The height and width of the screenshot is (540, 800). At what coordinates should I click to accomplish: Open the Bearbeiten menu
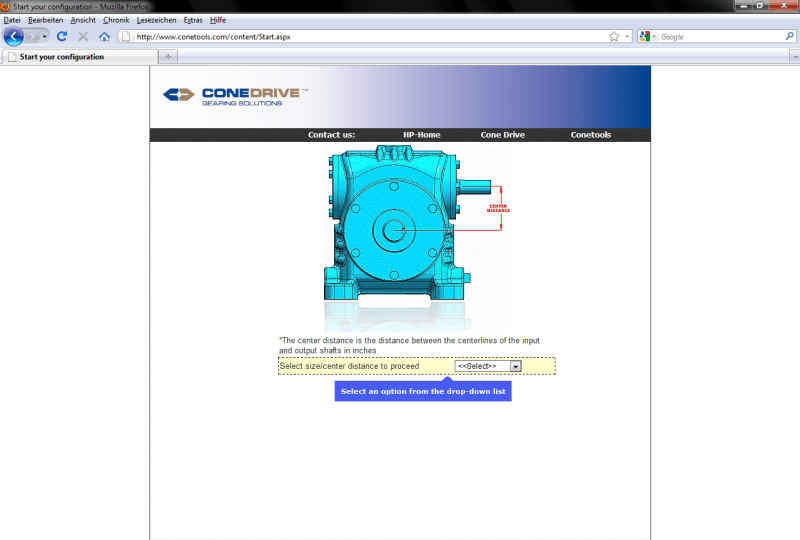(x=45, y=20)
